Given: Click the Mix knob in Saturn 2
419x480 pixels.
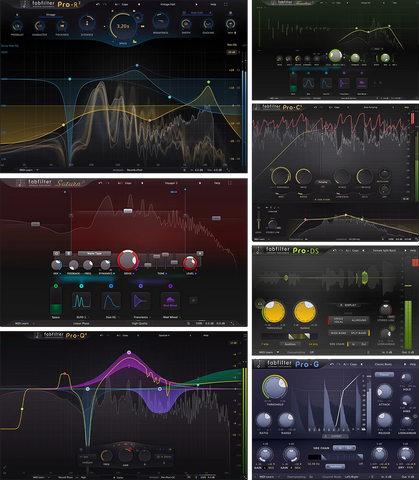Looking at the screenshot, I should pyautogui.click(x=56, y=265).
